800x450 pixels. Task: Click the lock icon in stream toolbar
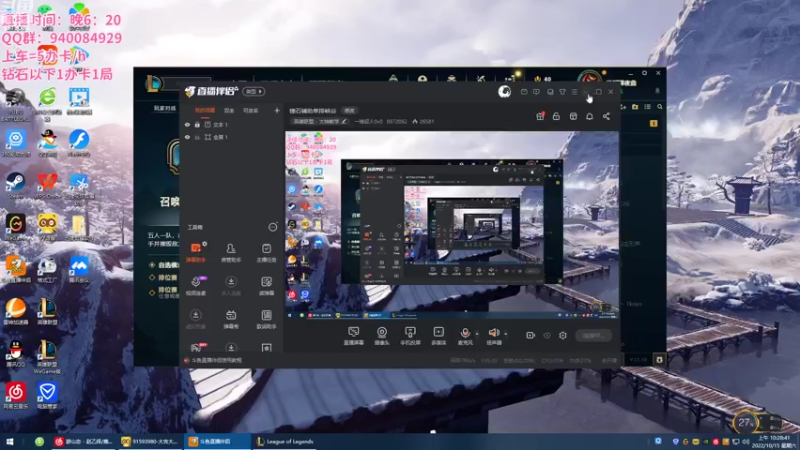point(556,116)
